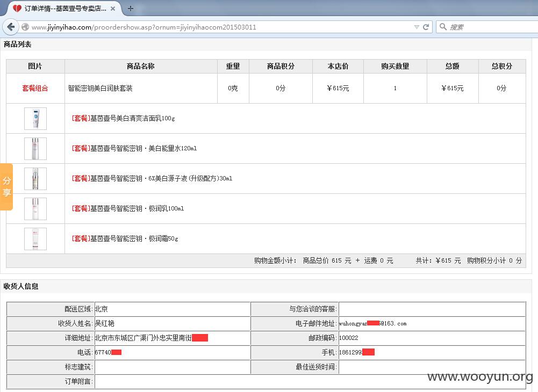The image size is (538, 392).
Task: Click the 0克 weight cell
Action: (233, 88)
